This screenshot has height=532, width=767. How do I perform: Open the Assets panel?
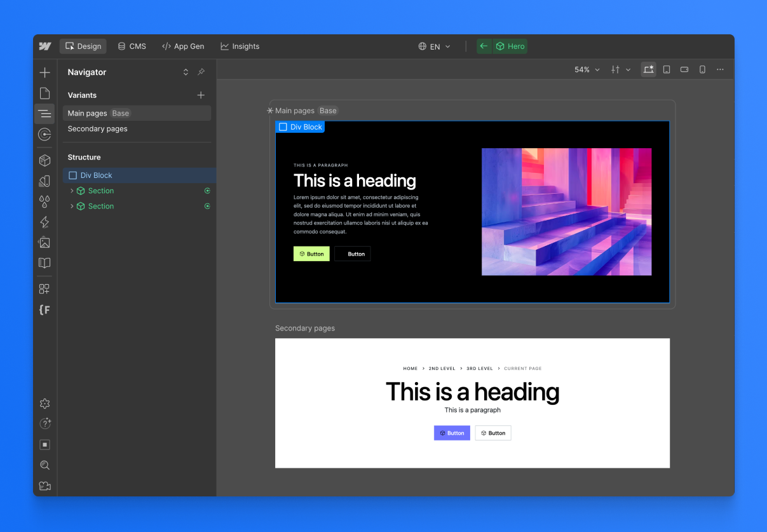pos(44,242)
